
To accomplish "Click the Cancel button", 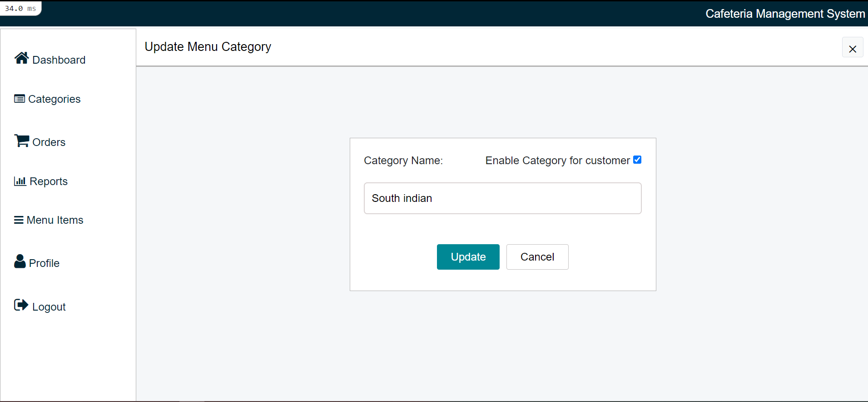I will pyautogui.click(x=537, y=256).
